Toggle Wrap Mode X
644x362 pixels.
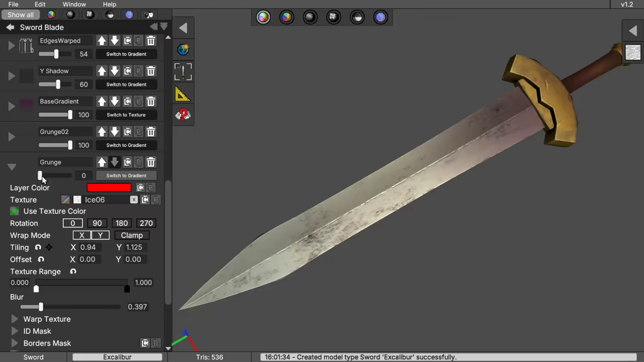pos(81,235)
